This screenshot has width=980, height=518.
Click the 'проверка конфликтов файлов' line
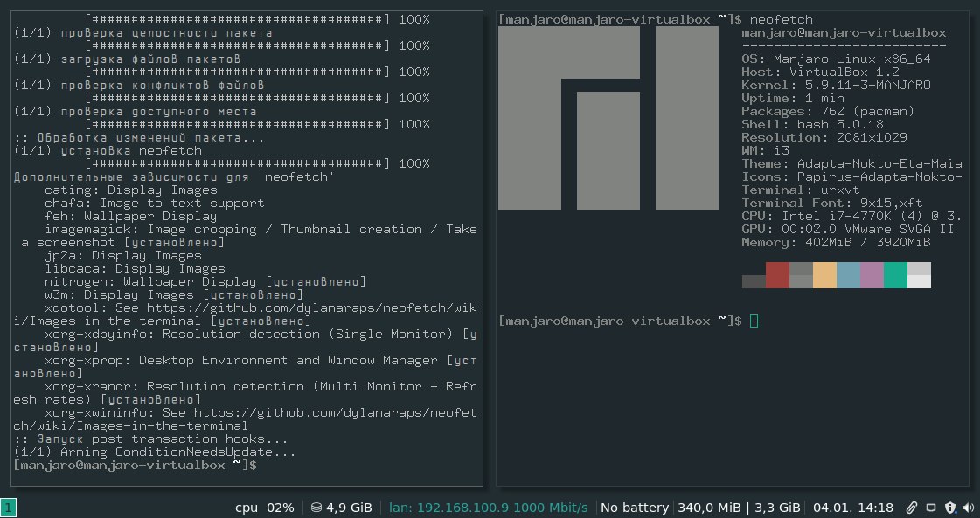click(139, 85)
